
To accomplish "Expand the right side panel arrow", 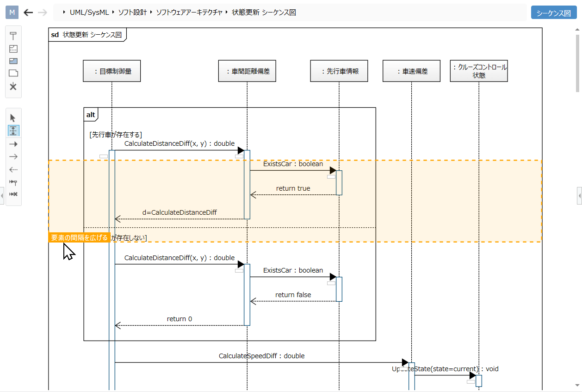I will click(579, 195).
